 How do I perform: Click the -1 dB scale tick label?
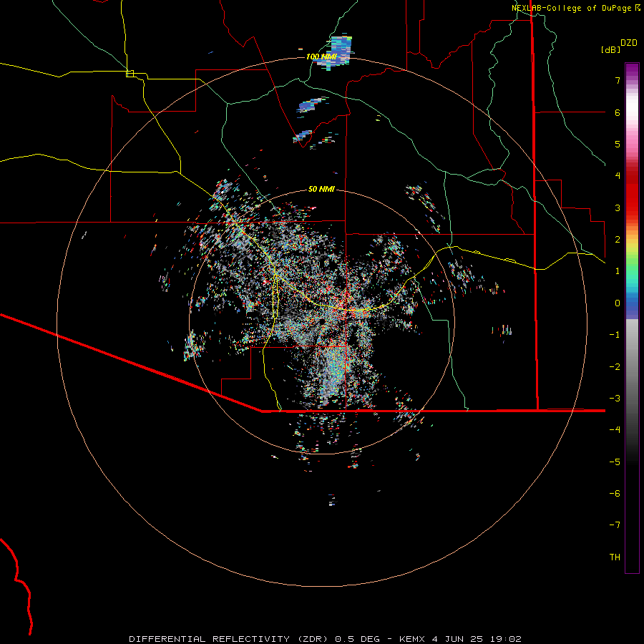(615, 335)
